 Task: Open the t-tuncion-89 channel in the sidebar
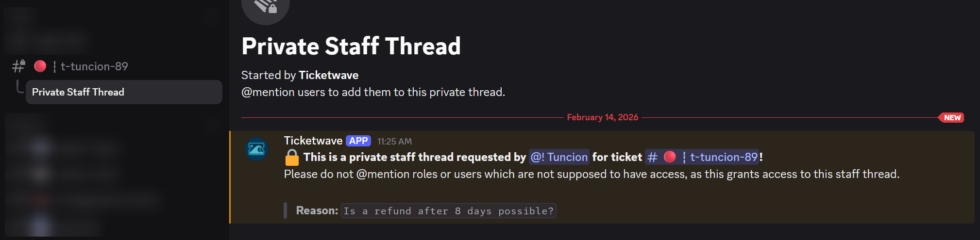(x=94, y=66)
